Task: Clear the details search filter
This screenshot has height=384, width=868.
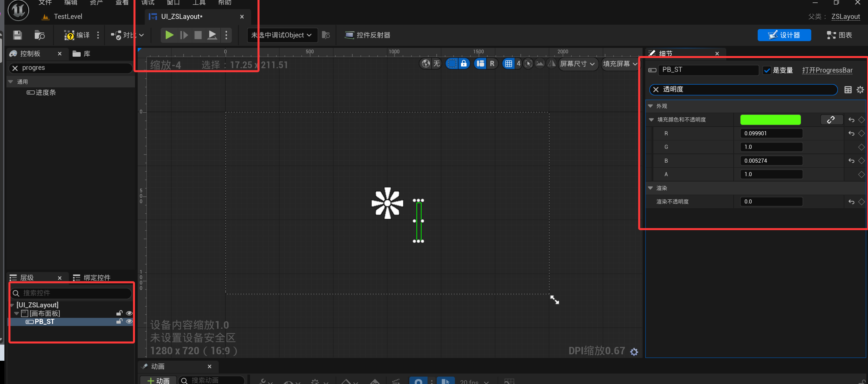Action: pyautogui.click(x=656, y=89)
